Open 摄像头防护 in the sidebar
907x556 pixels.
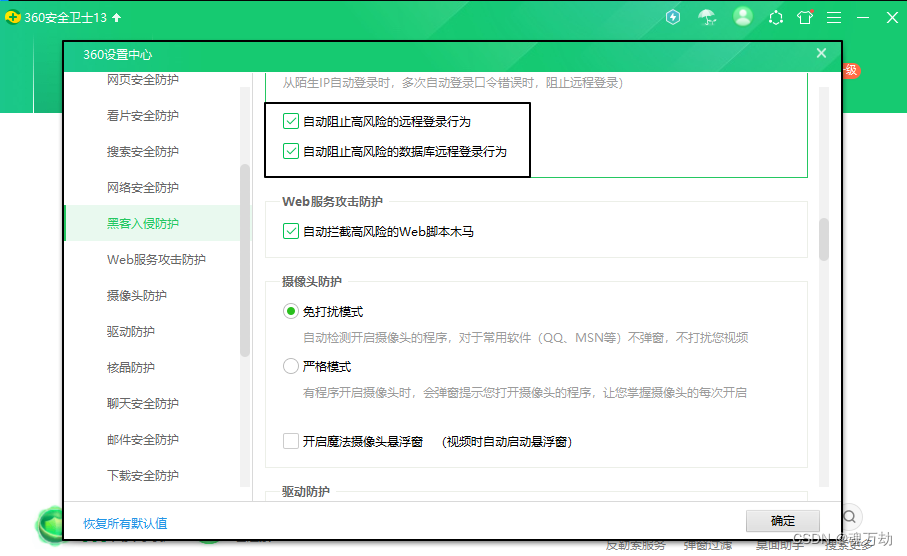pos(137,295)
